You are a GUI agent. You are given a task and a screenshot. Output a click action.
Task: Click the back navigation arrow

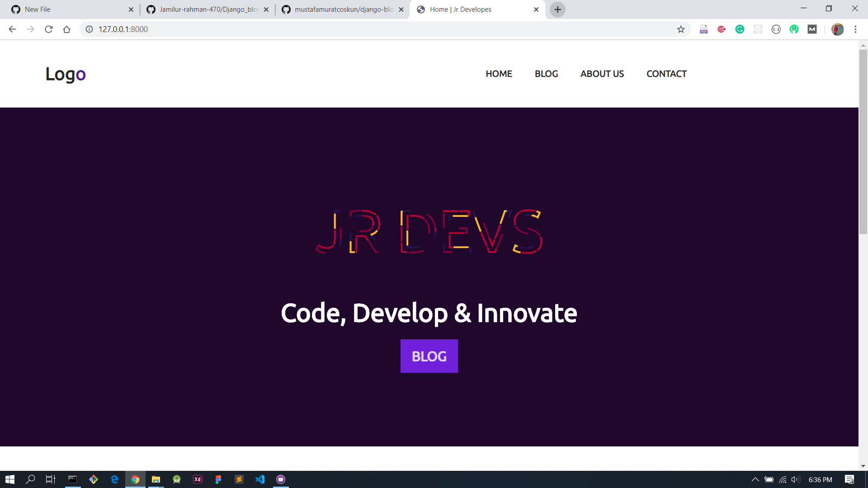pos(13,29)
